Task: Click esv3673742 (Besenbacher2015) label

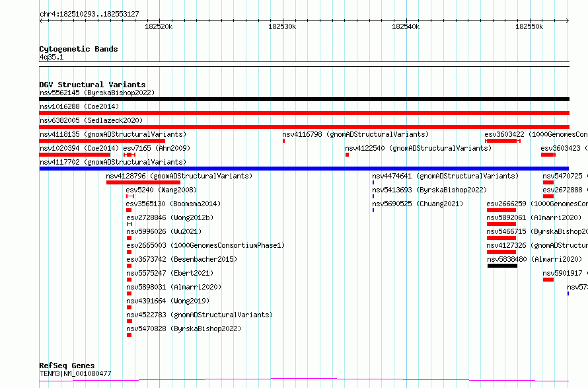Action: click(x=182, y=259)
